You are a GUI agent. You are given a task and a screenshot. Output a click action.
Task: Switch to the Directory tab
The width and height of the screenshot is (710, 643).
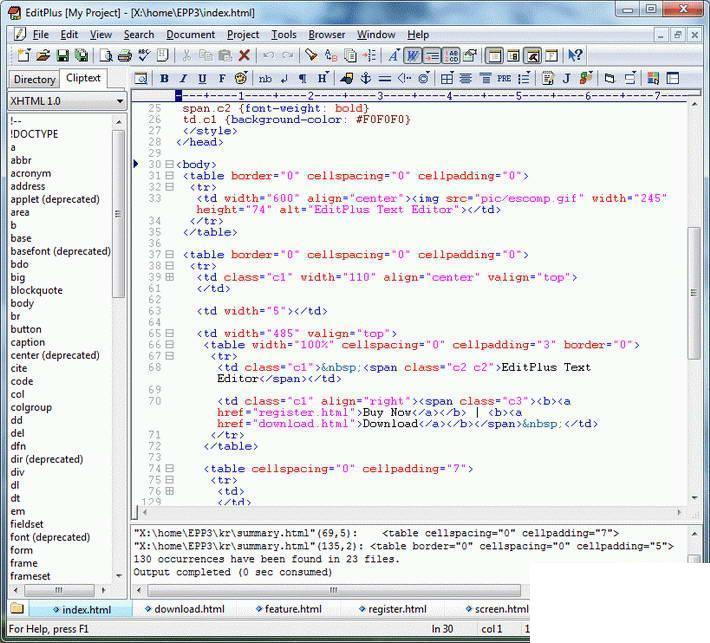(x=34, y=79)
